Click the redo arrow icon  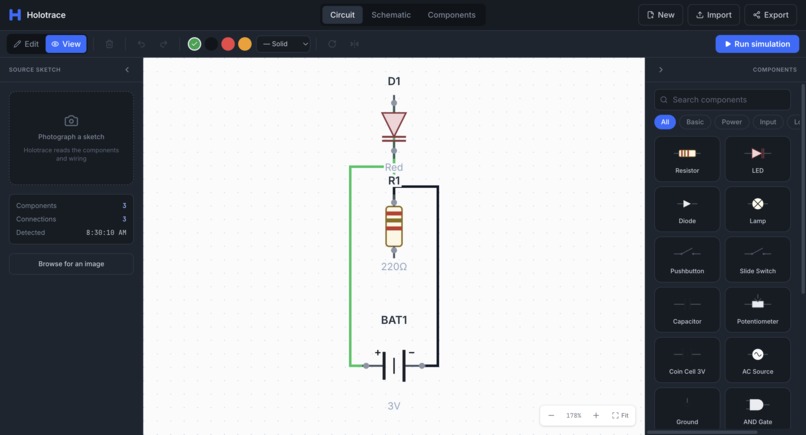[163, 44]
